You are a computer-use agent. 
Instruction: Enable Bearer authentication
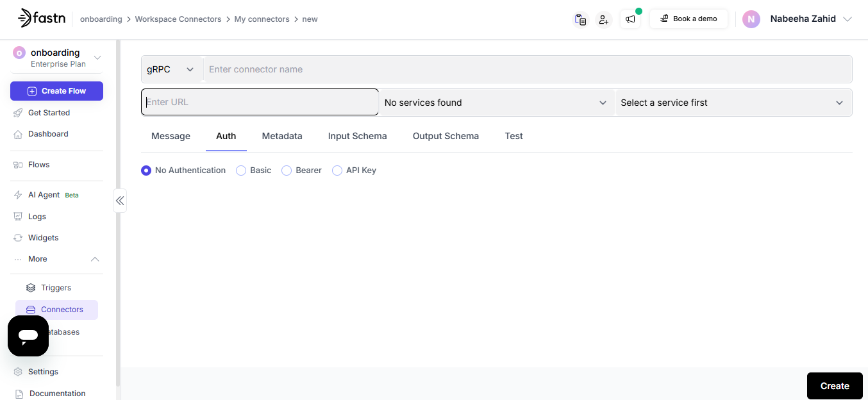click(x=287, y=170)
